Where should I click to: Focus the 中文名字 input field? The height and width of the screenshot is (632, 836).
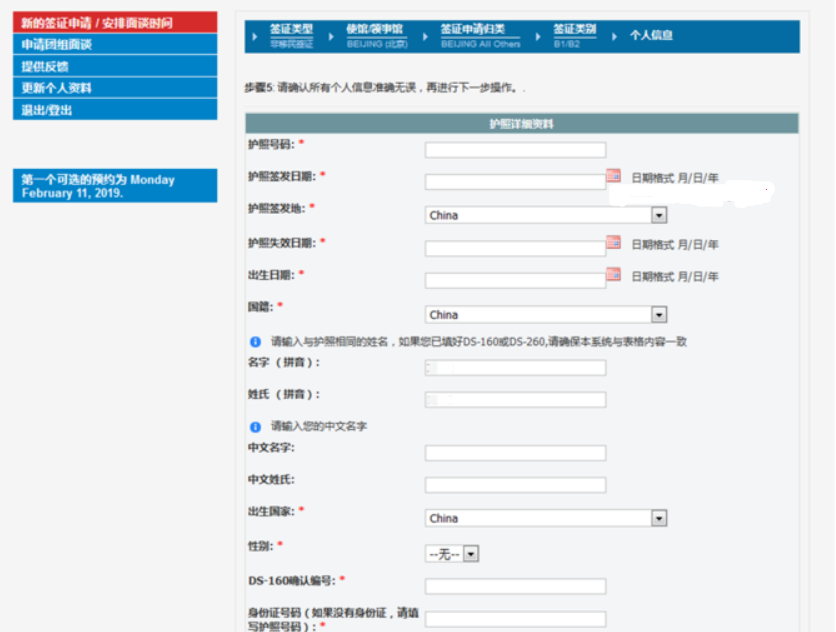tap(516, 453)
